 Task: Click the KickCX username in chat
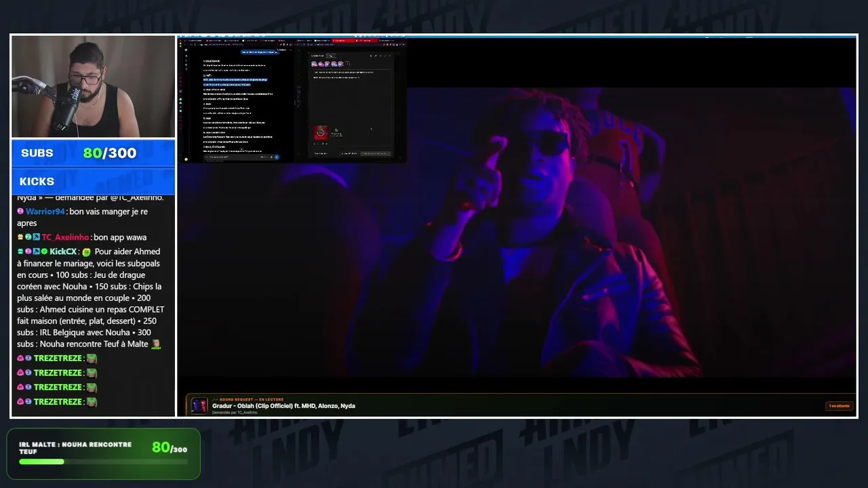click(x=63, y=251)
